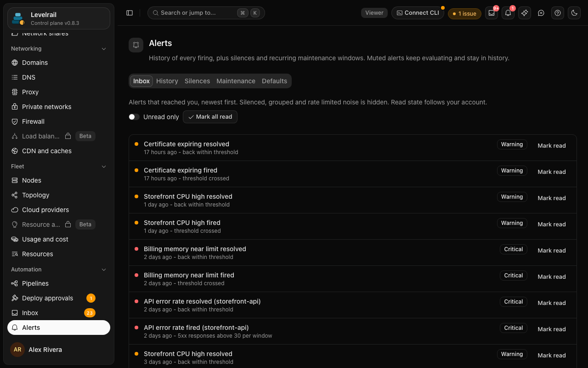Mark Certificate expiring resolved alert as read
The width and height of the screenshot is (588, 368).
(x=552, y=145)
